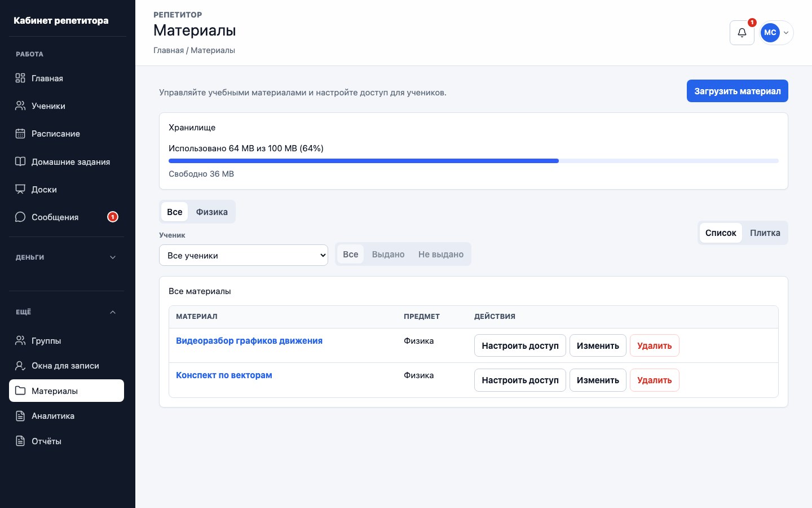The width and height of the screenshot is (812, 508).
Task: Open Домашние задания page
Action: [67, 161]
